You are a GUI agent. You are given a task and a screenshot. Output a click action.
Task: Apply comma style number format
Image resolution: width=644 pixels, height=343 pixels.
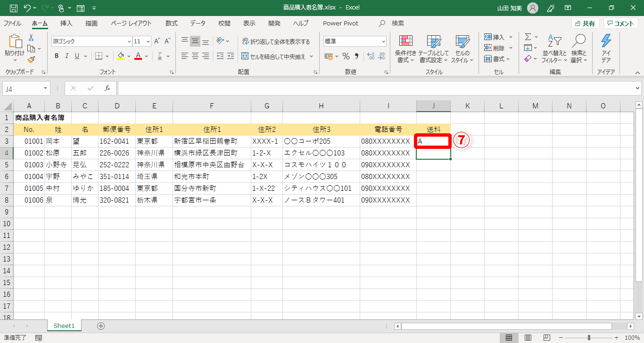coord(356,56)
